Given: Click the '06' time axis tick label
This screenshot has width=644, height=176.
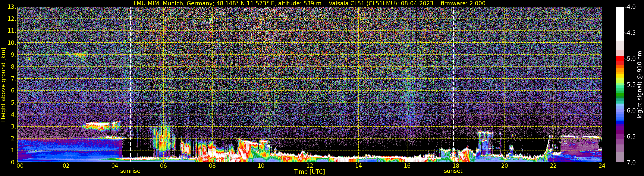Looking at the screenshot, I should (163, 166).
